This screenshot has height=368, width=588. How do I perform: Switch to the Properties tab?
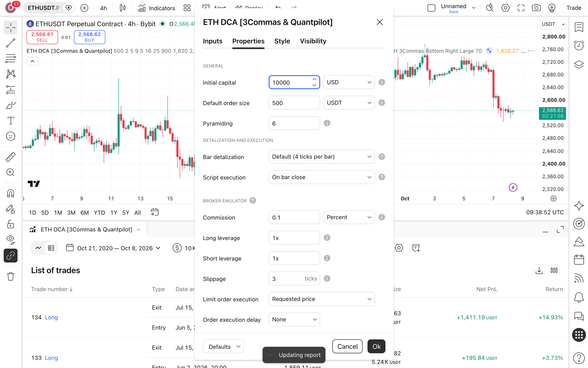(248, 41)
